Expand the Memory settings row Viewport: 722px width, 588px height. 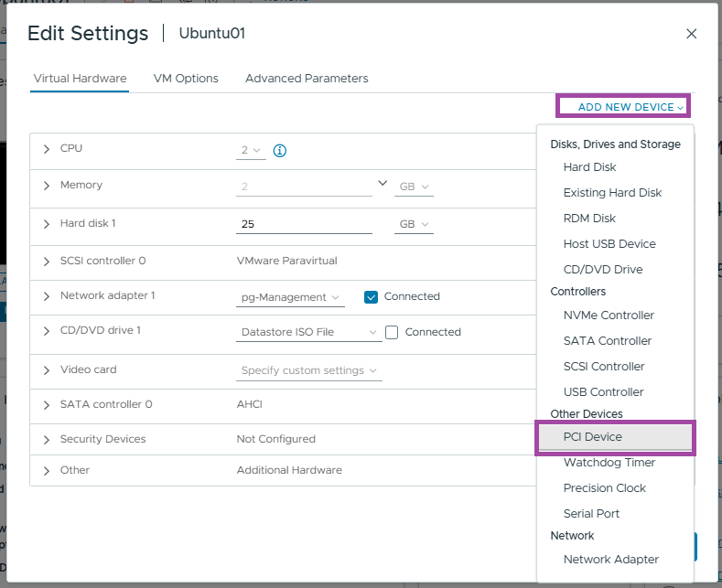point(47,186)
